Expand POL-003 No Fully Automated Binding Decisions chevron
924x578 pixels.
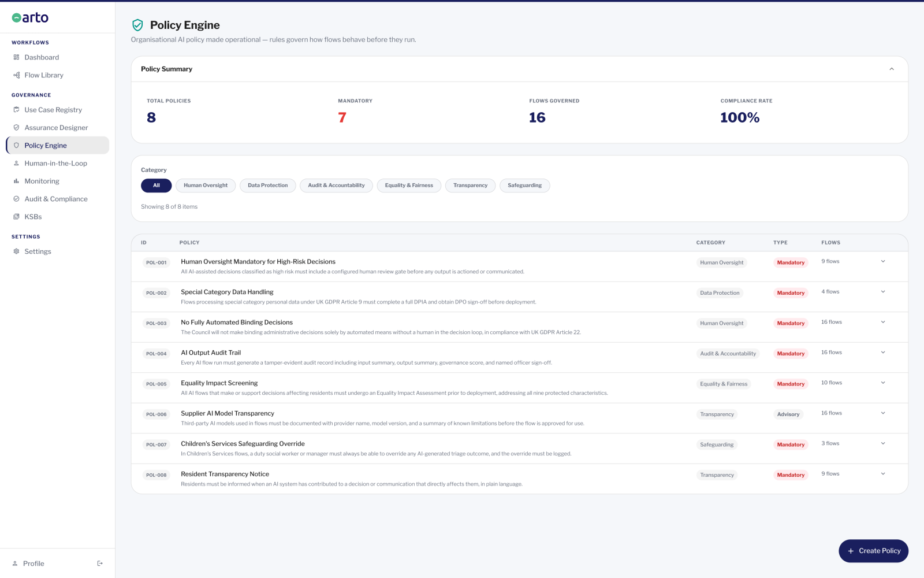883,322
